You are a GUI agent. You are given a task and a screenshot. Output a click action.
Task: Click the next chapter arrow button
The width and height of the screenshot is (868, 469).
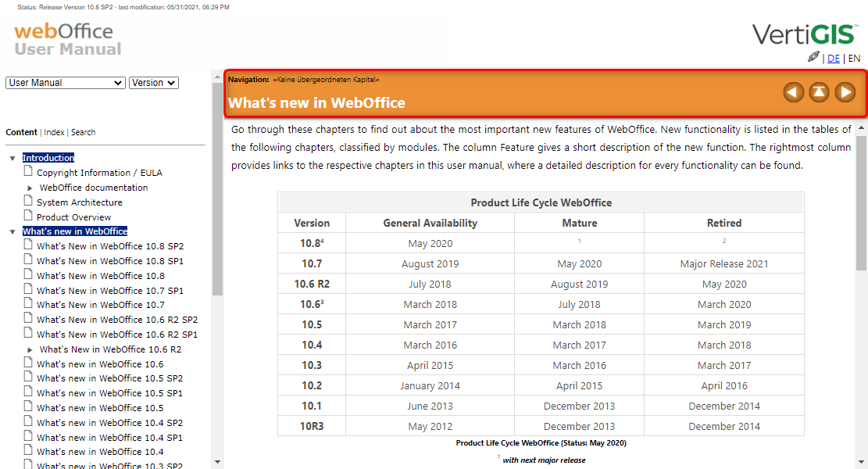(x=845, y=92)
